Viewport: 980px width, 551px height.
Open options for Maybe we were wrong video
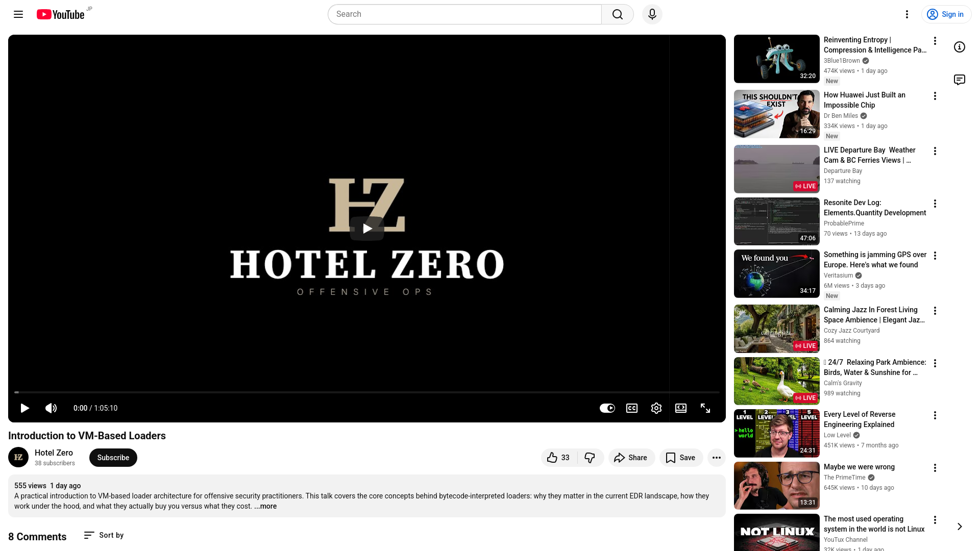[x=935, y=468]
